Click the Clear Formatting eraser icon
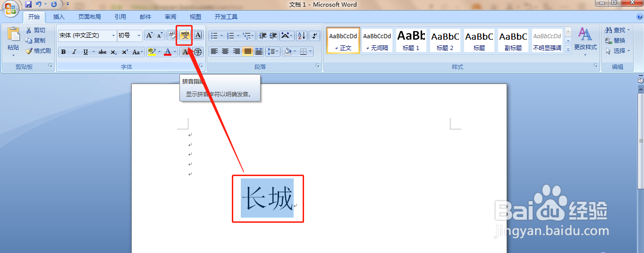Screen dimensions: 644x253 click(171, 35)
